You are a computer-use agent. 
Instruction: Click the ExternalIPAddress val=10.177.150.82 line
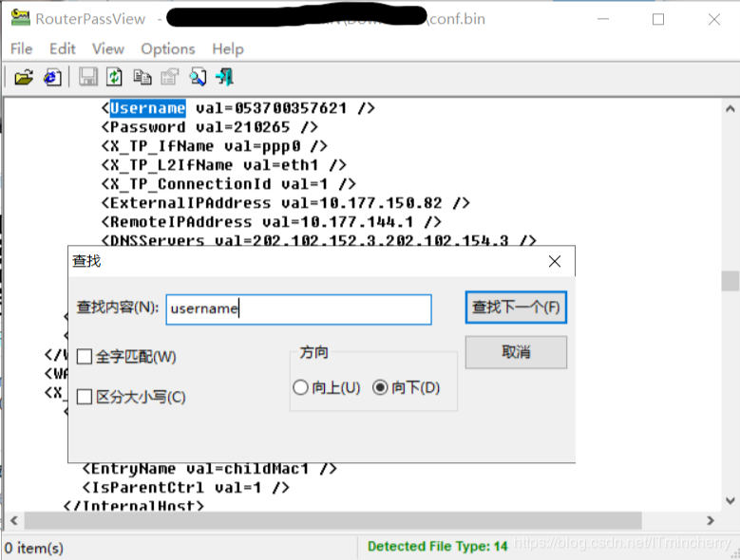(x=286, y=203)
